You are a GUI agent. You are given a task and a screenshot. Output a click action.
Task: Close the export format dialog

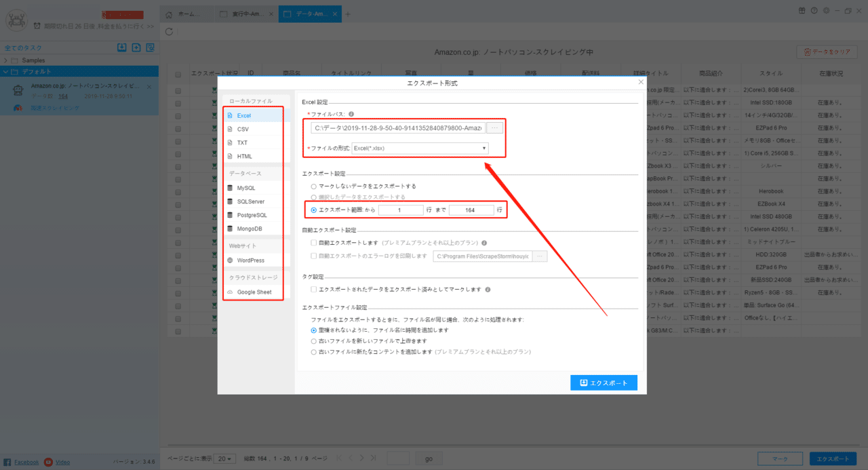(641, 82)
